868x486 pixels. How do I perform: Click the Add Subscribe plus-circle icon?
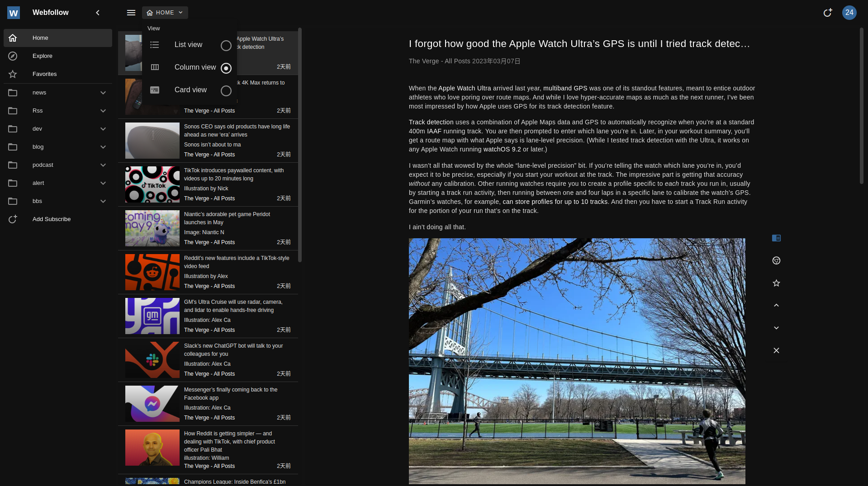(x=13, y=219)
